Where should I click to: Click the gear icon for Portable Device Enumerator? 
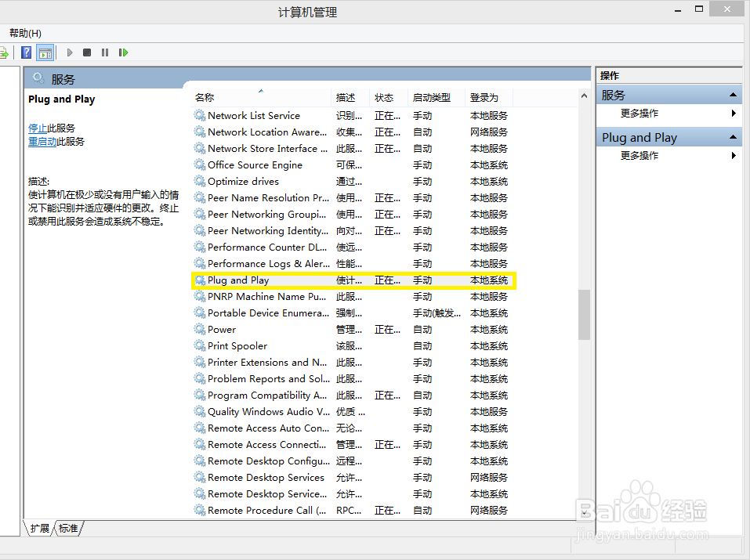pyautogui.click(x=200, y=313)
